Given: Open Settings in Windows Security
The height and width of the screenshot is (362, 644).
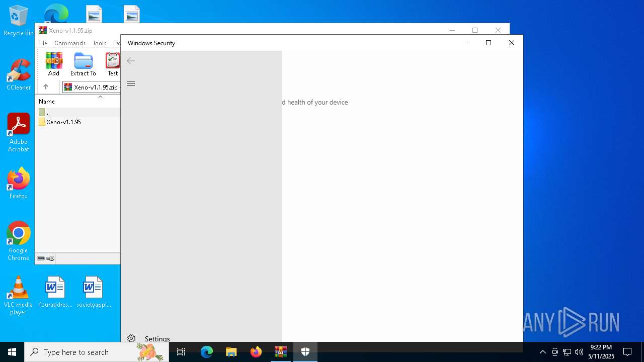Looking at the screenshot, I should coord(157,339).
